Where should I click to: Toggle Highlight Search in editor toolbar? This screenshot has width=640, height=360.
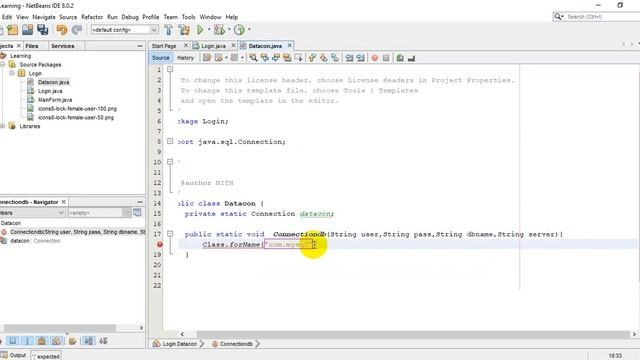click(x=287, y=58)
